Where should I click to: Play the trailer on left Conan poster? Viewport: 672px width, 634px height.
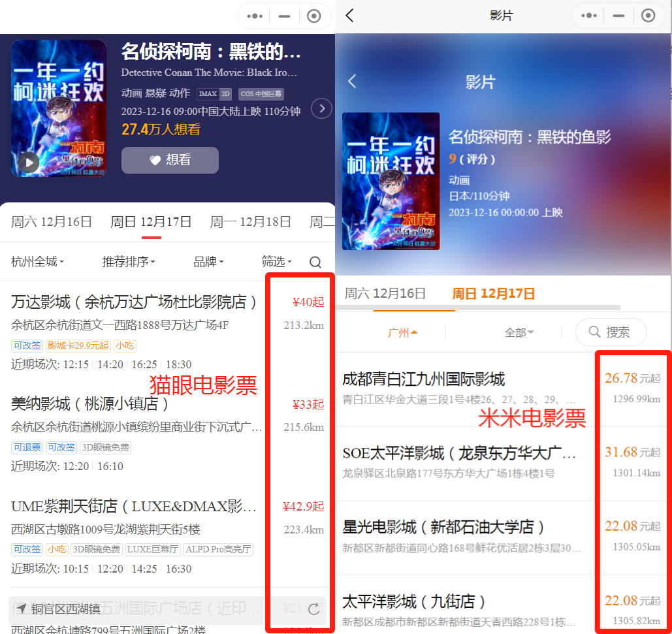pyautogui.click(x=29, y=163)
